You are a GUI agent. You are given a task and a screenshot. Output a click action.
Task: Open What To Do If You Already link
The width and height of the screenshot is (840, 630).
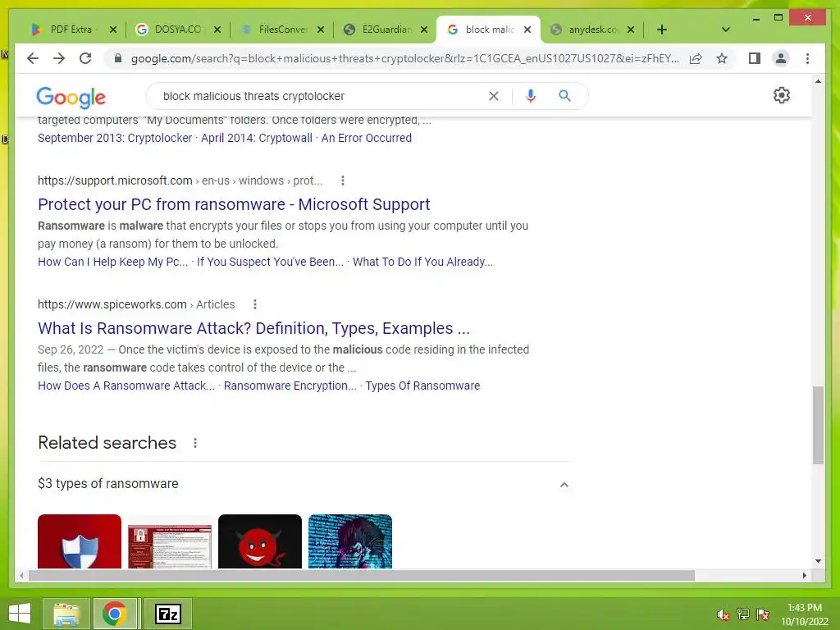[422, 262]
